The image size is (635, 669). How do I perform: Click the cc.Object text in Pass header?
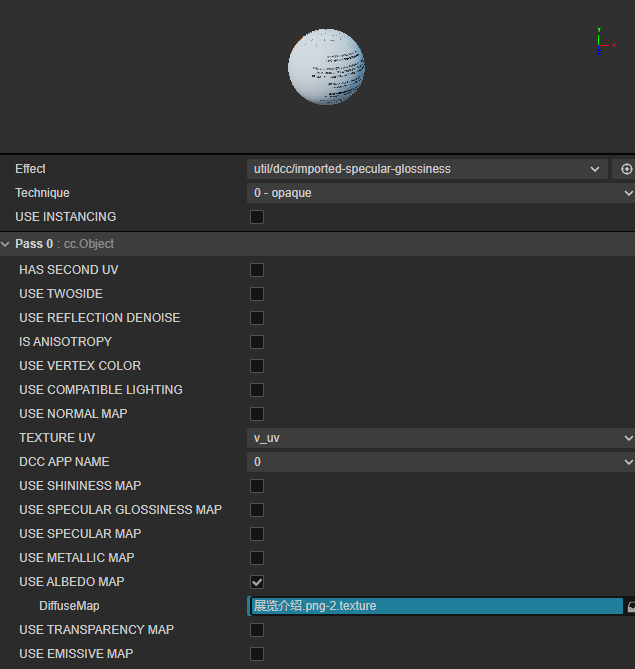(x=89, y=244)
